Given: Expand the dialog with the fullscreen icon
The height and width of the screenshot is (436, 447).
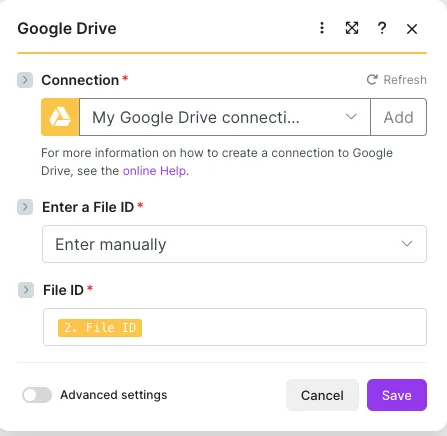Looking at the screenshot, I should [x=352, y=28].
